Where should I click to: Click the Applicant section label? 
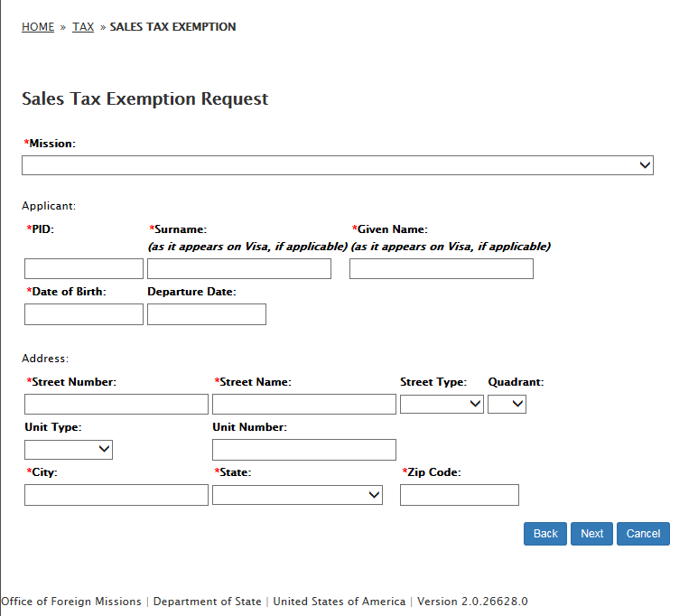(x=49, y=206)
